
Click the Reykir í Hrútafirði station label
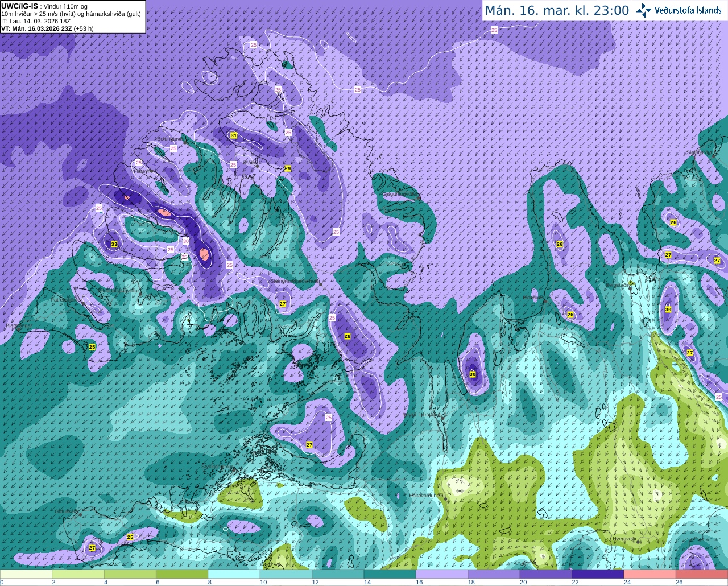(422, 415)
